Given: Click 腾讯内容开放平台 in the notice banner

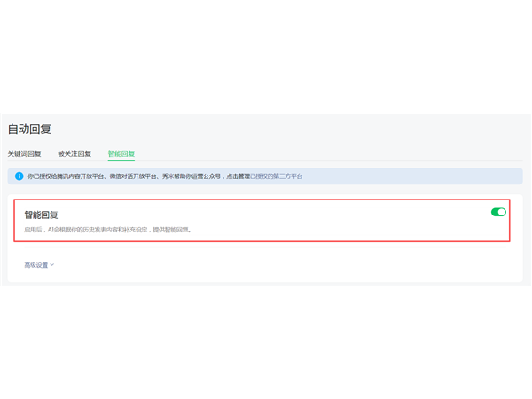Looking at the screenshot, I should [82, 176].
